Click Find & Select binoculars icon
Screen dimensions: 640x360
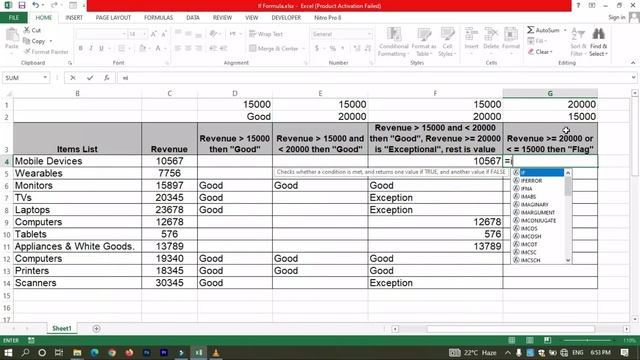[x=598, y=34]
